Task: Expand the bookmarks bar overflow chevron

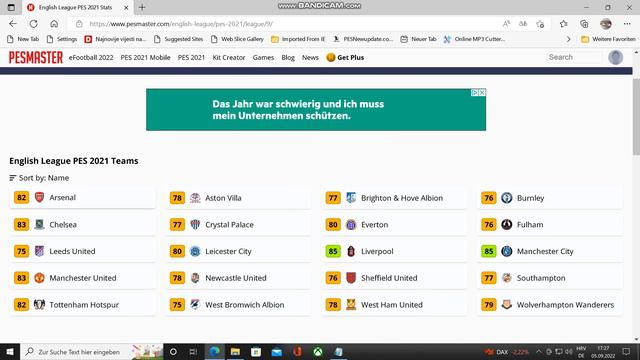Action: (568, 39)
